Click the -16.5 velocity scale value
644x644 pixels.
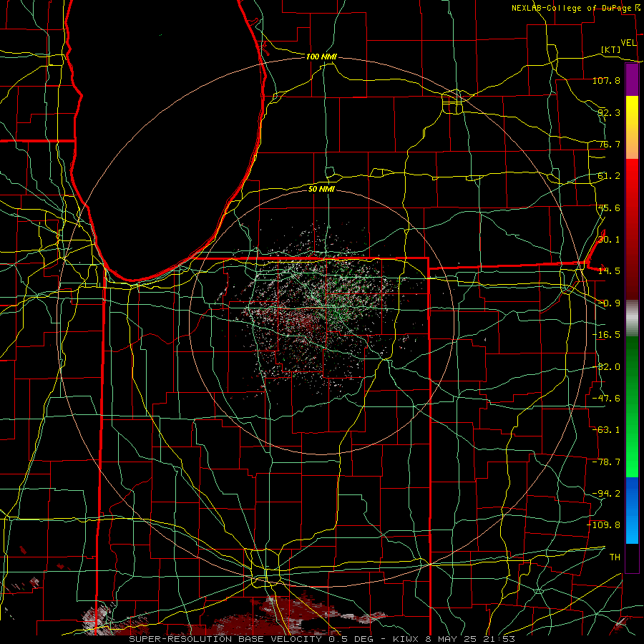click(x=606, y=335)
